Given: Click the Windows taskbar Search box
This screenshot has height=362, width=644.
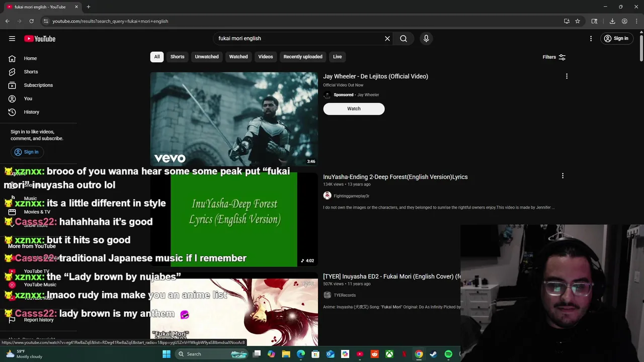Looking at the screenshot, I should [212, 354].
